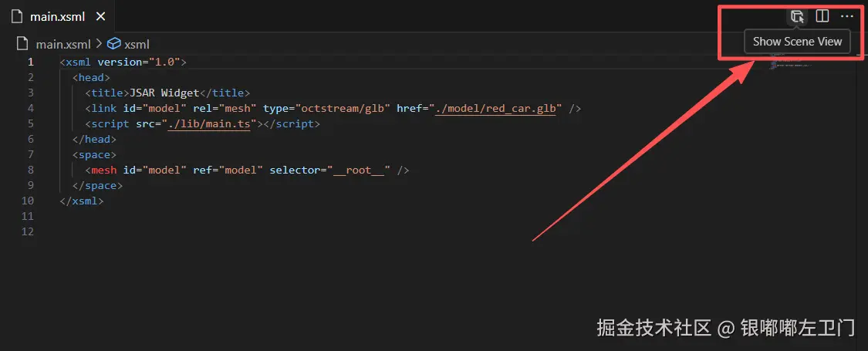The width and height of the screenshot is (868, 351).
Task: Click the xsml cube symbol icon
Action: click(x=114, y=44)
